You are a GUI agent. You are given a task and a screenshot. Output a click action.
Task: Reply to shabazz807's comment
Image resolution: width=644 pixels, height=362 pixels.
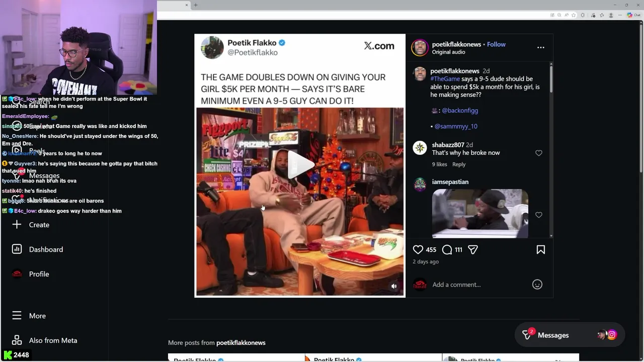point(459,164)
